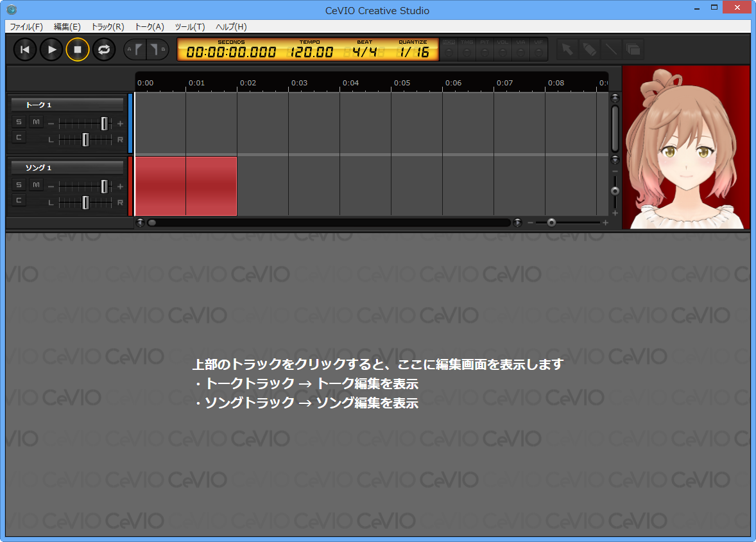Image resolution: width=756 pixels, height=542 pixels.
Task: Click the timeline scroll-left arrow
Action: tap(141, 222)
